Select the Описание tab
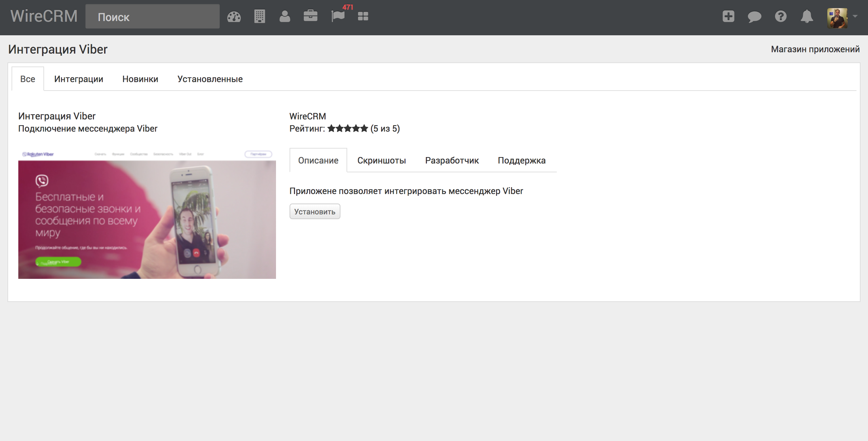The image size is (868, 441). (x=318, y=160)
